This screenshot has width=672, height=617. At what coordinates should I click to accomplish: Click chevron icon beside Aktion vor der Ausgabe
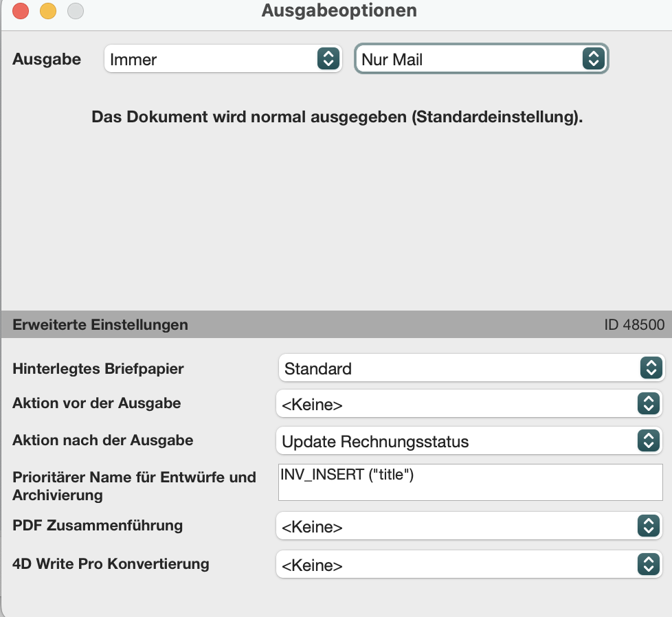[x=649, y=403]
